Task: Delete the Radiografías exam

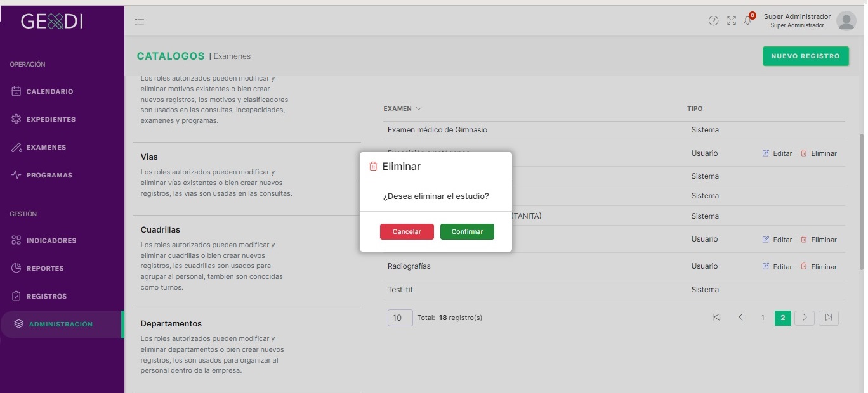Action: pyautogui.click(x=819, y=267)
